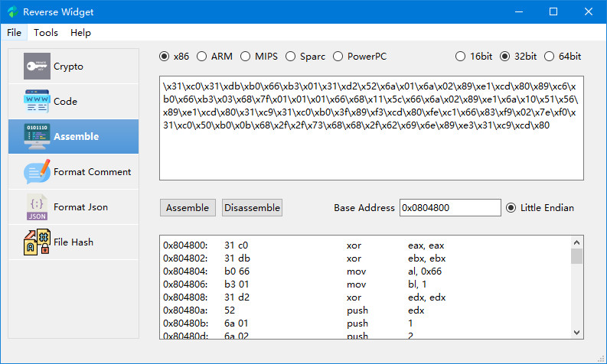The height and width of the screenshot is (364, 607).
Task: Click the Format Json file icon
Action: click(x=37, y=207)
